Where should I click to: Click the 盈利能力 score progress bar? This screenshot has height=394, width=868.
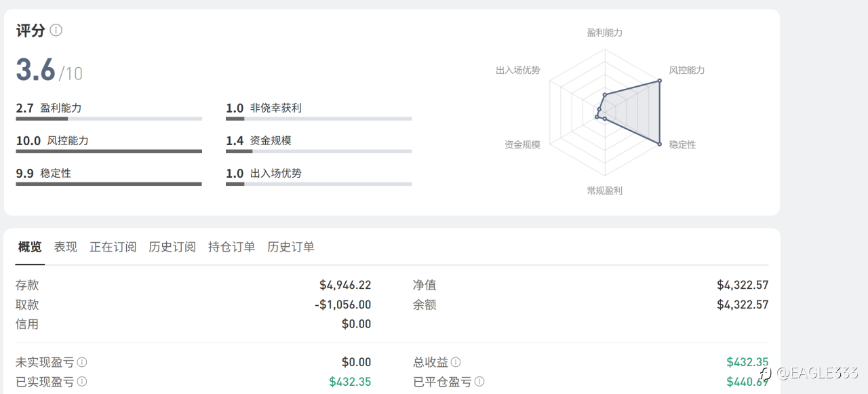click(108, 119)
